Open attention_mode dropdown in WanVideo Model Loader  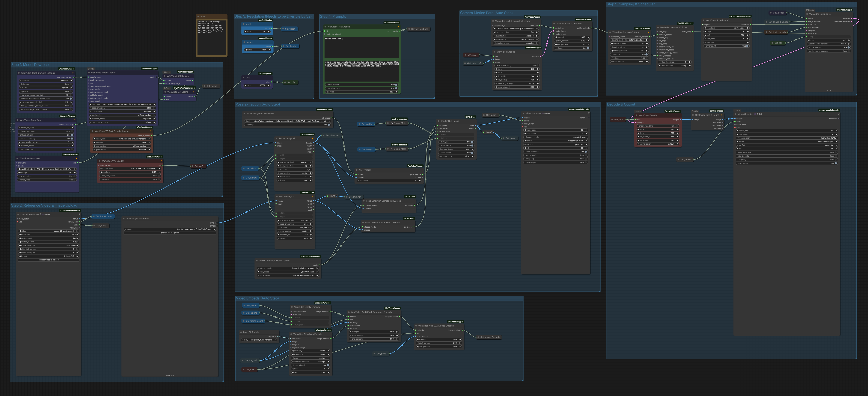coord(122,119)
